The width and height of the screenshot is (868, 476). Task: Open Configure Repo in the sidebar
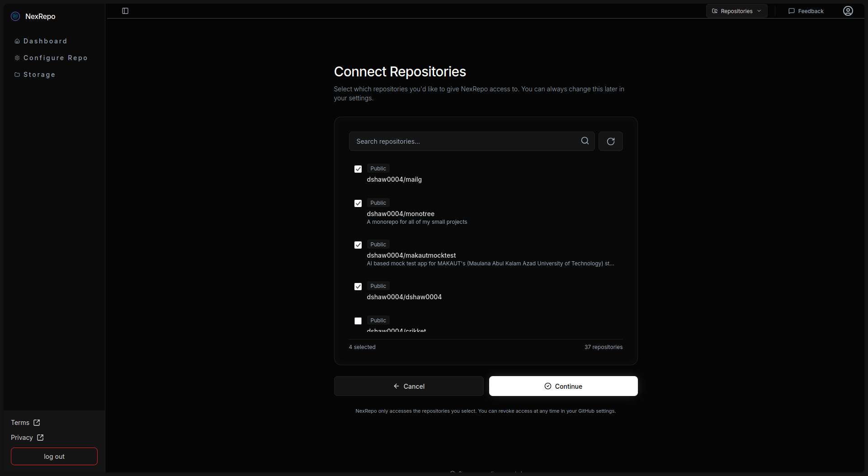click(x=51, y=58)
